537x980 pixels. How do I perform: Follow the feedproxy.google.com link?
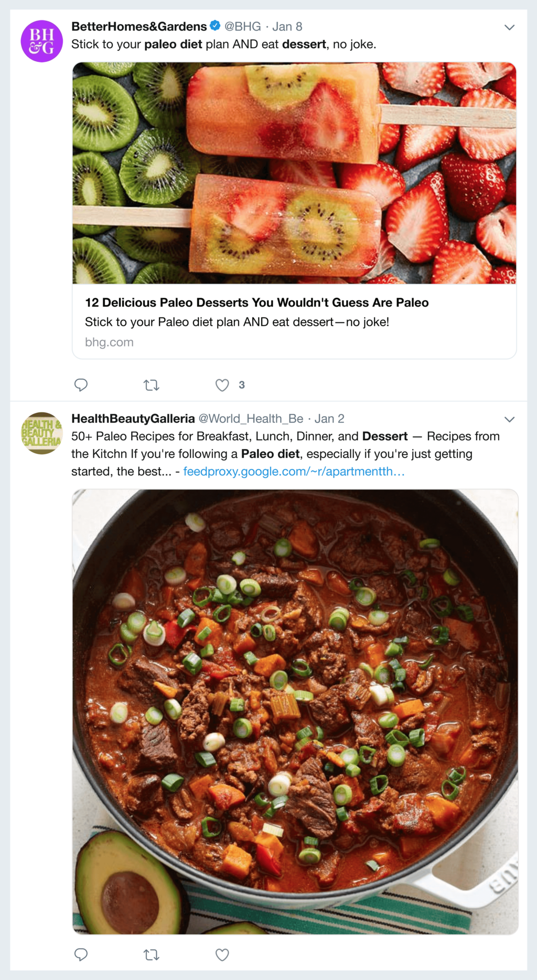(294, 471)
